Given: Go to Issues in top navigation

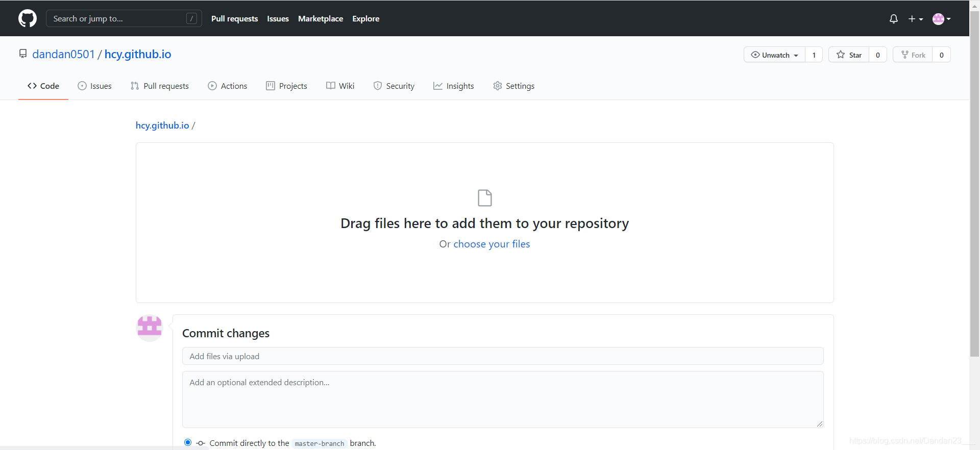Looking at the screenshot, I should 278,18.
